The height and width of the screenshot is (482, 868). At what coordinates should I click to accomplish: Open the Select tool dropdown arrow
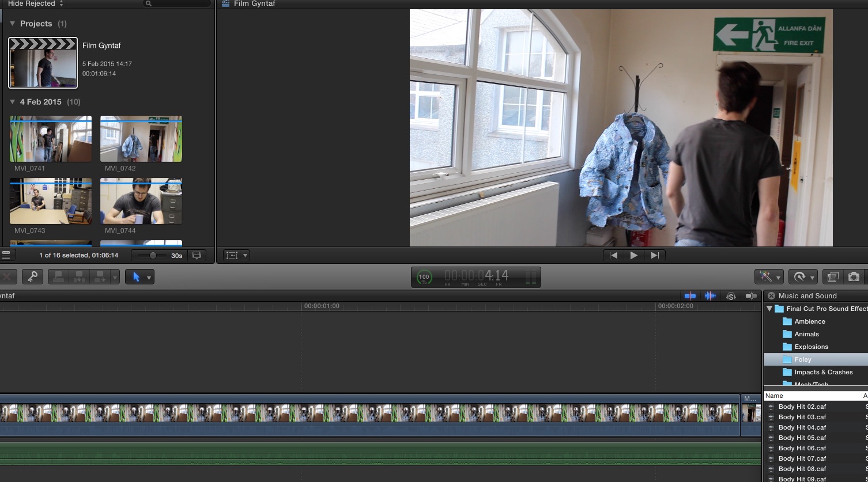(x=149, y=278)
